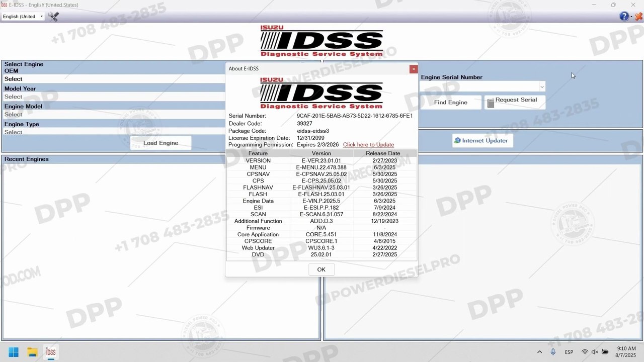Viewport: 644px width, 362px height.
Task: Open the Wi-Fi network tray icon
Action: pos(585,352)
